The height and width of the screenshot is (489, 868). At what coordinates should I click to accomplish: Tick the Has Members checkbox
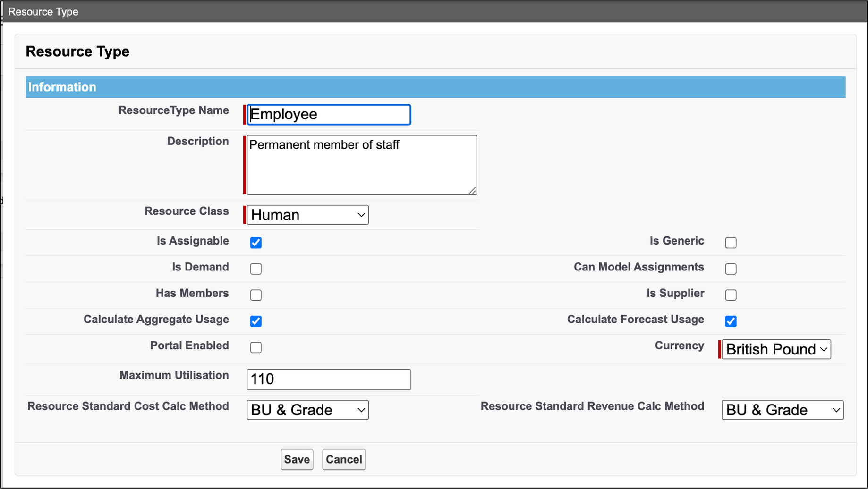click(256, 295)
